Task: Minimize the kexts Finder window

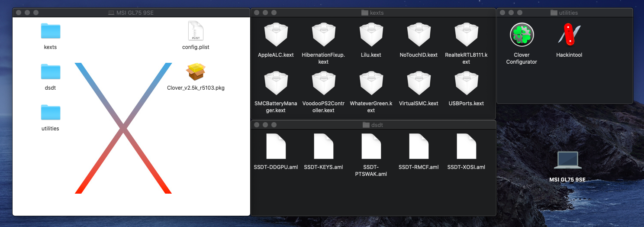Action: coord(266,13)
